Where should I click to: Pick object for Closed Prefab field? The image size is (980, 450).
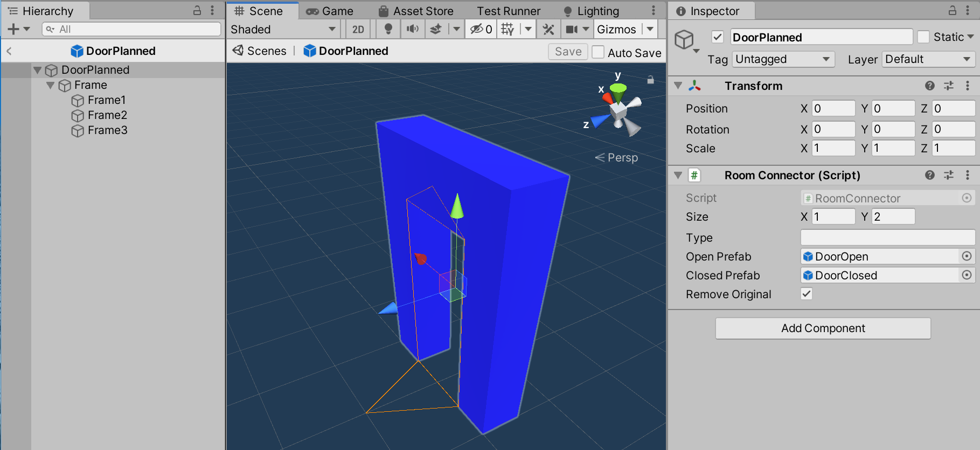pyautogui.click(x=967, y=275)
